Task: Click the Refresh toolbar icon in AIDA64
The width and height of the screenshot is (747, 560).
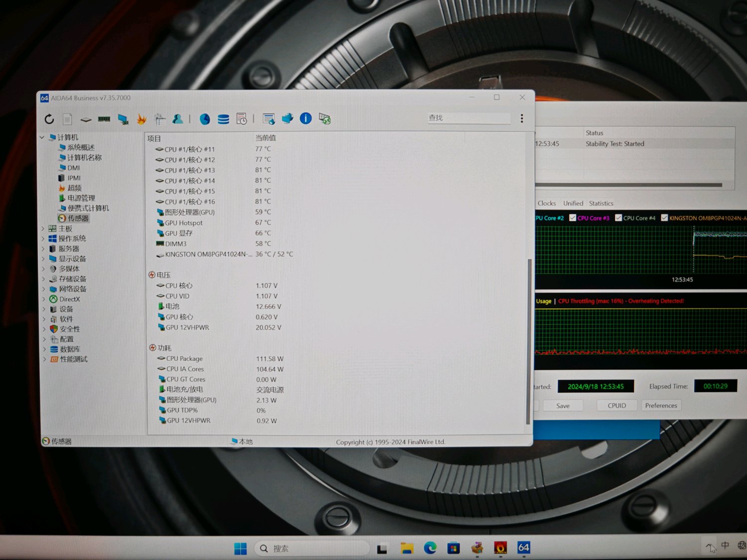Action: click(49, 119)
